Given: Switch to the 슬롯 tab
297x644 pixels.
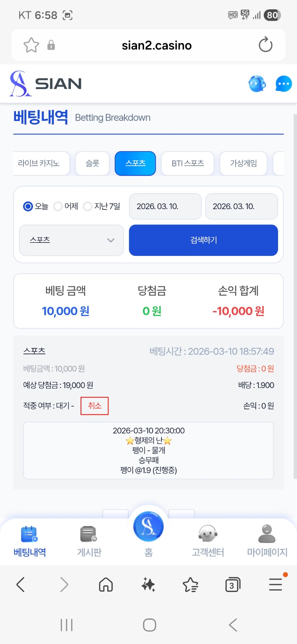Looking at the screenshot, I should (92, 163).
